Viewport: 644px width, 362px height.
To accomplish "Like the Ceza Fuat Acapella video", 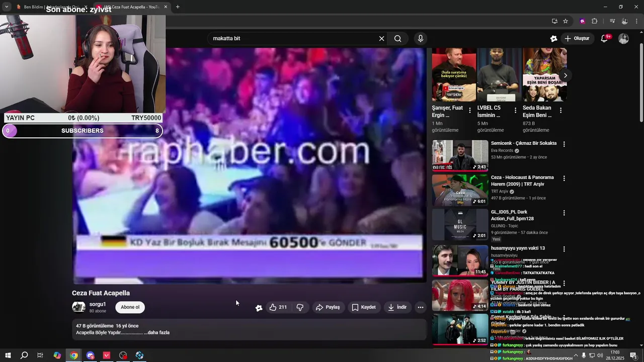I will coord(278,307).
